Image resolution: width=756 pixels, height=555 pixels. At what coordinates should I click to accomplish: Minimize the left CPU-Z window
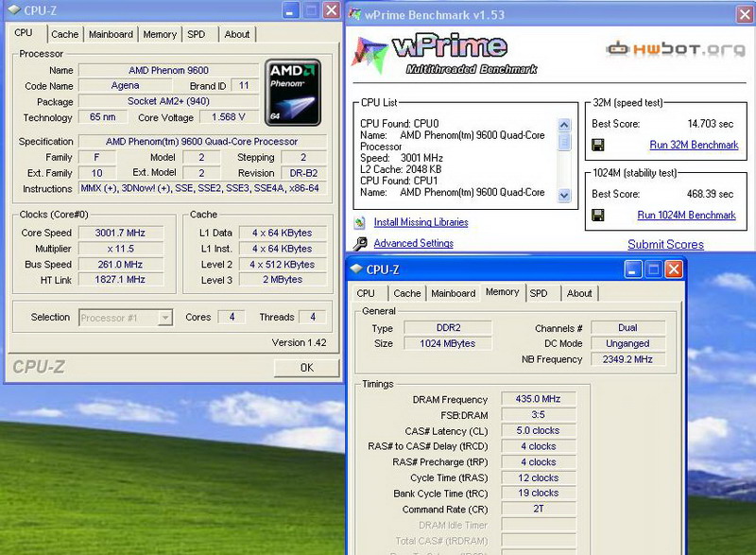pyautogui.click(x=290, y=10)
